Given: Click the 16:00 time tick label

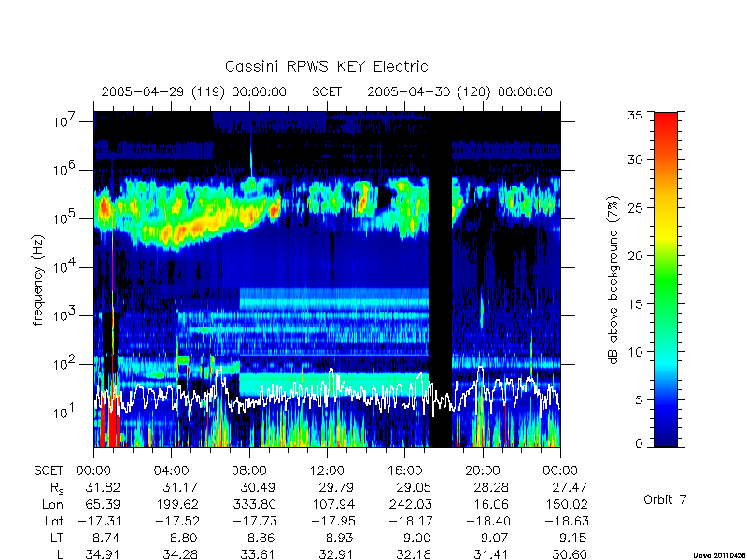Looking at the screenshot, I should pyautogui.click(x=404, y=470).
